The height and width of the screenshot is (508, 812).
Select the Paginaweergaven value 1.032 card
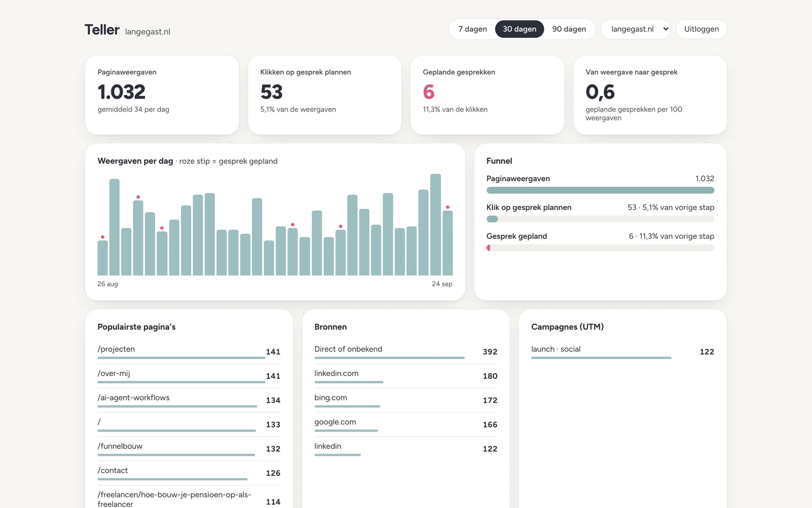click(162, 95)
